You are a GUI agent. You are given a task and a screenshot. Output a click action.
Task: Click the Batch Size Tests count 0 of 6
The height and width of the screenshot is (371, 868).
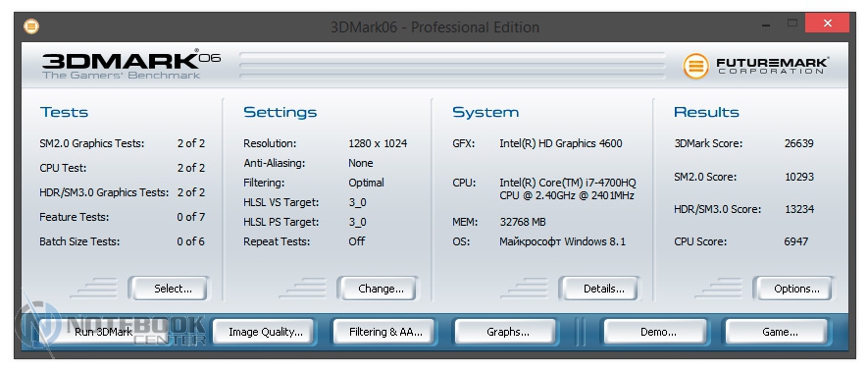coord(191,241)
